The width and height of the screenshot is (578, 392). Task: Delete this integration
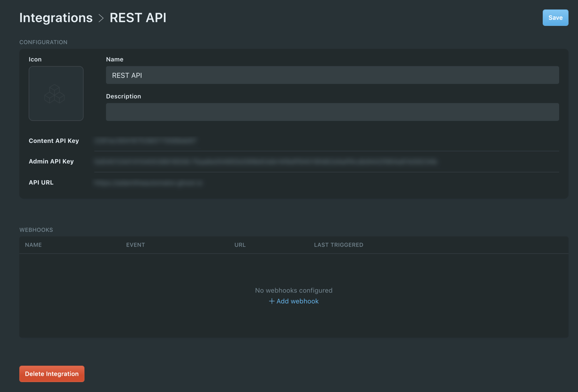52,374
